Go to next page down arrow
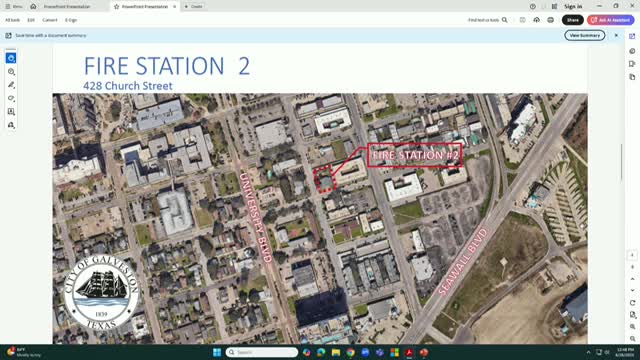Image resolution: width=640 pixels, height=360 pixels. click(x=632, y=290)
